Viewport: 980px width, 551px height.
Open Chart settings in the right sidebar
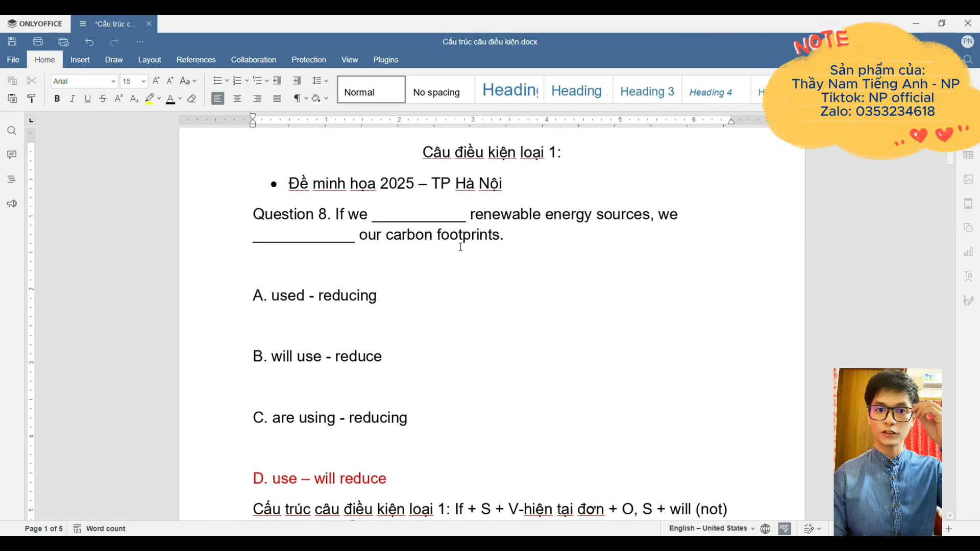click(x=969, y=252)
